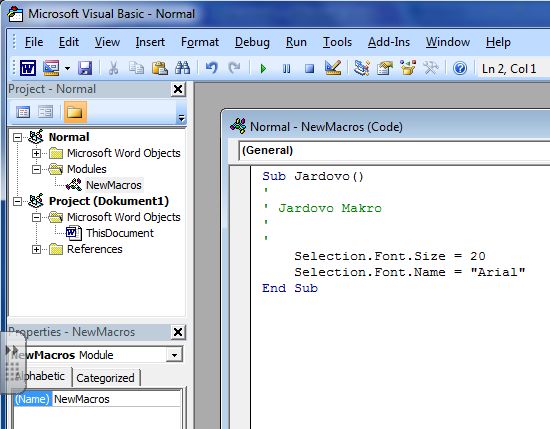Viewport: 550px width, 429px height.
Task: Toggle Design Mode icon
Action: [333, 68]
